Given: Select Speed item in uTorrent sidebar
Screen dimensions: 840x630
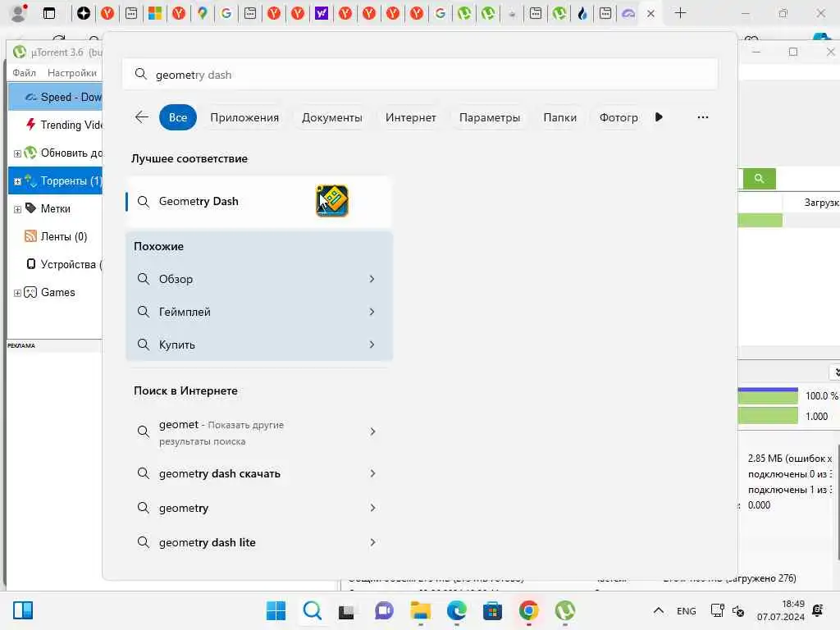Looking at the screenshot, I should click(x=56, y=97).
